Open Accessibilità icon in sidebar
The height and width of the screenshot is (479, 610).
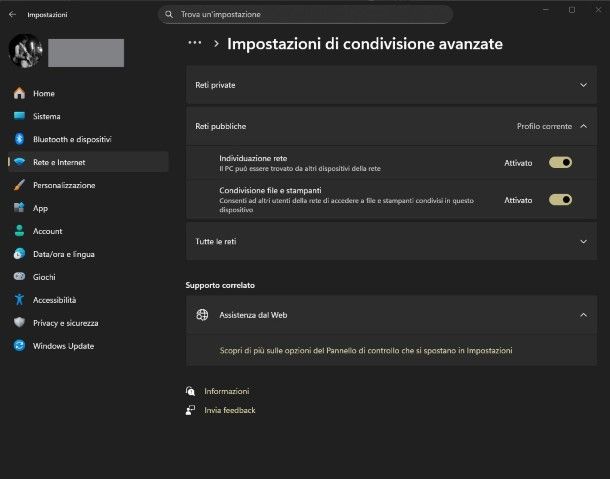pos(18,300)
